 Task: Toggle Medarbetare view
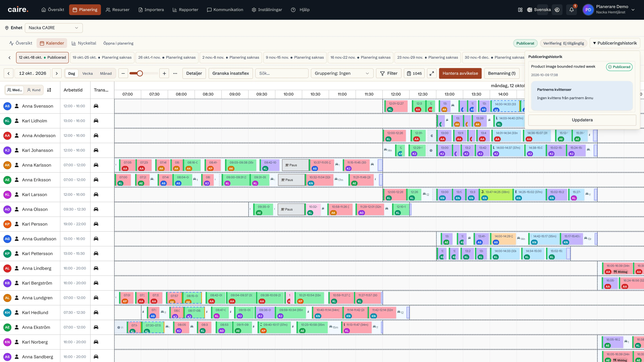pos(14,90)
